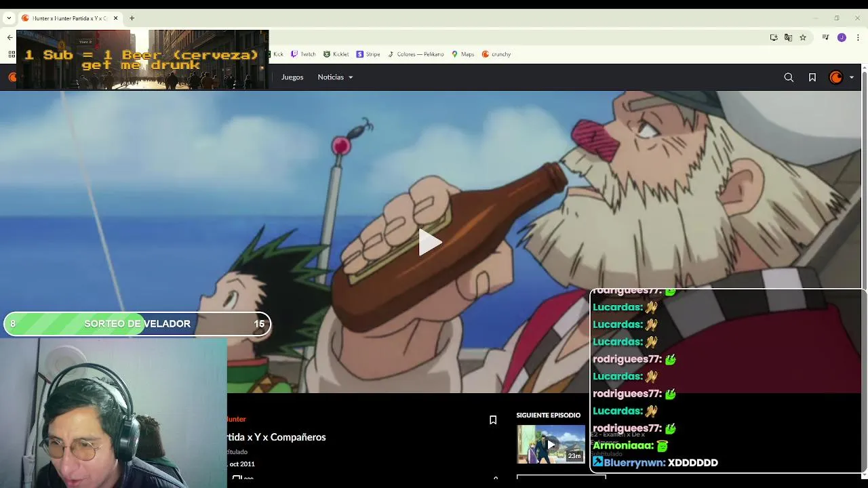Select the 'SIGUIENTE EPISODIO' heading
This screenshot has height=488, width=868.
[548, 415]
